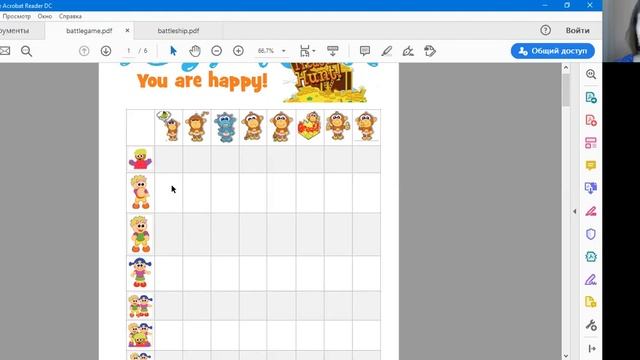This screenshot has width=640, height=360.
Task: Open the Окно menu
Action: coord(45,16)
